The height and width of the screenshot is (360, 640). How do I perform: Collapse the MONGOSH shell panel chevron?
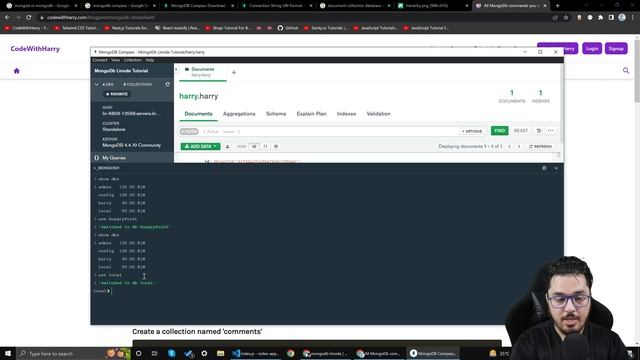[556, 168]
